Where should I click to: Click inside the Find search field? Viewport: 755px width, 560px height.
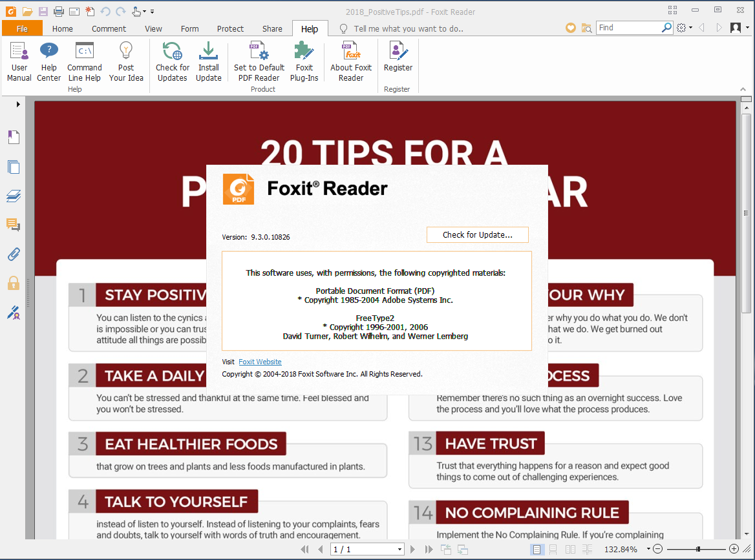627,28
